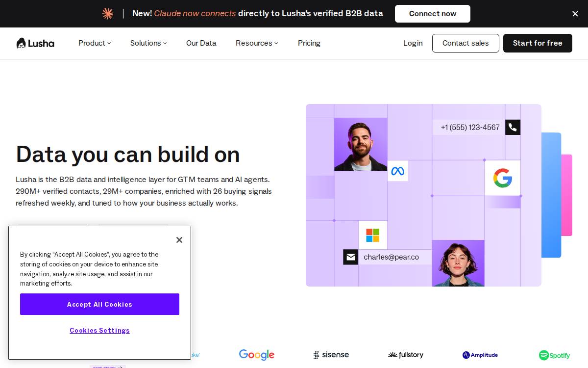
Task: Click the email envelope icon
Action: (x=350, y=257)
